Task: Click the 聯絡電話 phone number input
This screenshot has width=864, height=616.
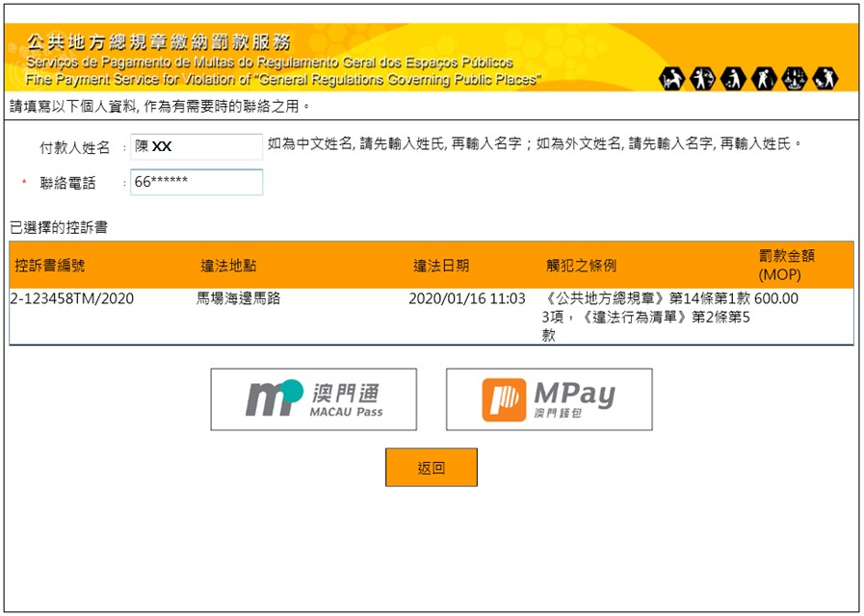Action: [x=196, y=182]
